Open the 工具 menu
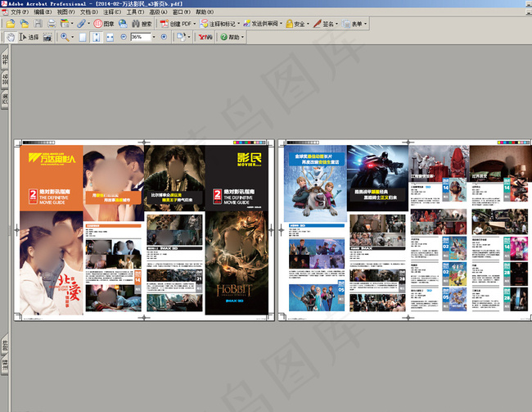The image size is (532, 412). (135, 12)
